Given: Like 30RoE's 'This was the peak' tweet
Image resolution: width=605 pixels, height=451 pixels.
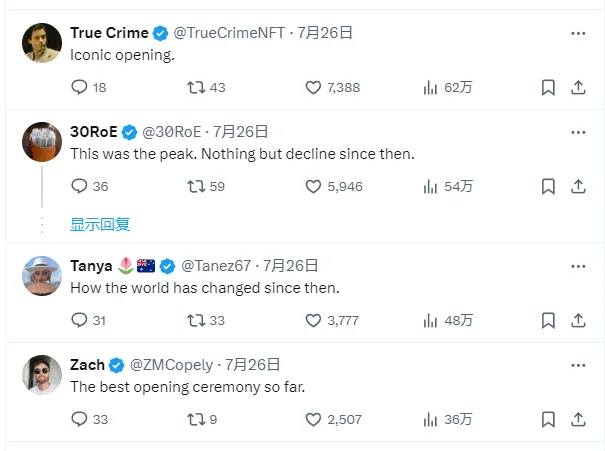Looking at the screenshot, I should click(314, 186).
